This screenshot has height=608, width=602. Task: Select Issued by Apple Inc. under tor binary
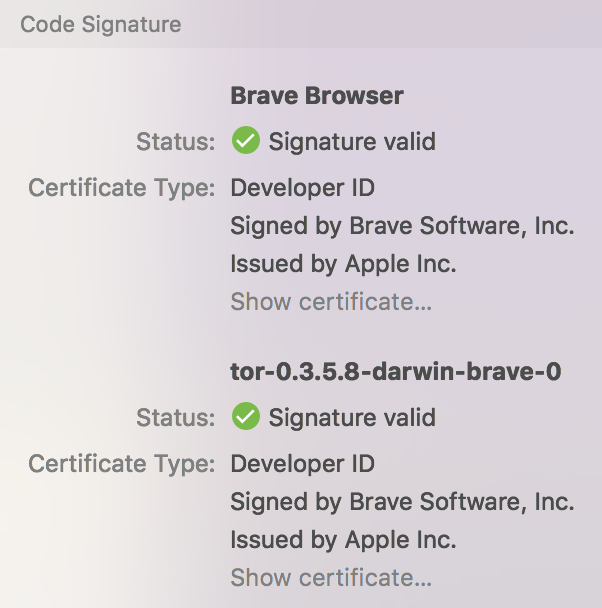343,539
